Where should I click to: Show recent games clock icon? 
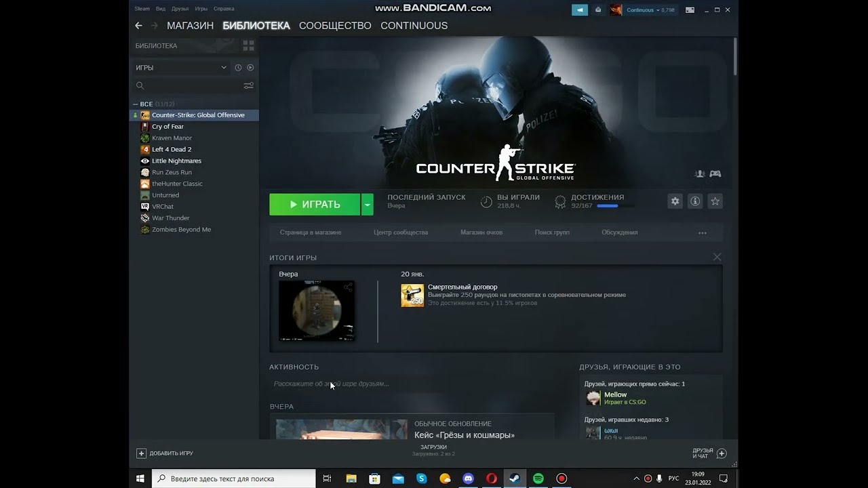coord(238,68)
